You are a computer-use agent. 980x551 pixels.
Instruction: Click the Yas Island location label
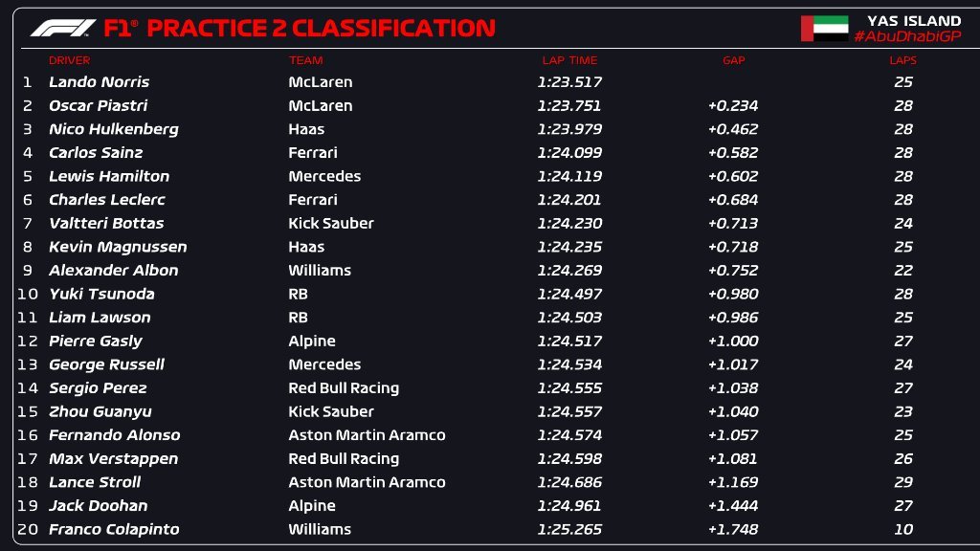(913, 20)
